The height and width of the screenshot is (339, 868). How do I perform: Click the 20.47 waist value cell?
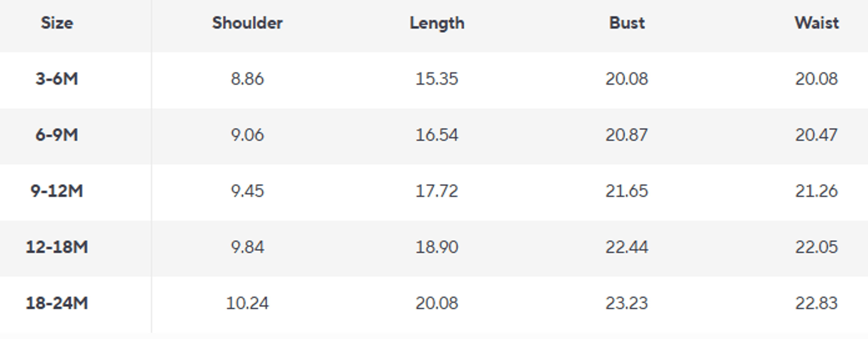816,135
